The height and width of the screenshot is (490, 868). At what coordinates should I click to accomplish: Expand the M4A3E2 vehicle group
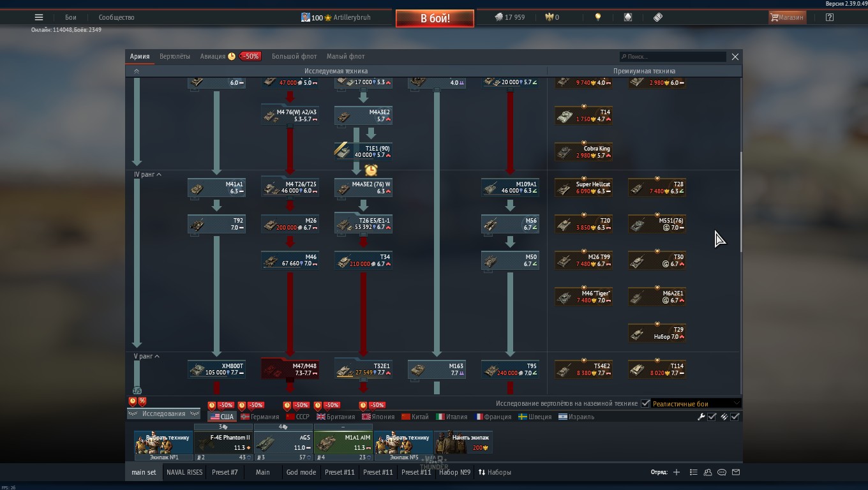tap(363, 115)
